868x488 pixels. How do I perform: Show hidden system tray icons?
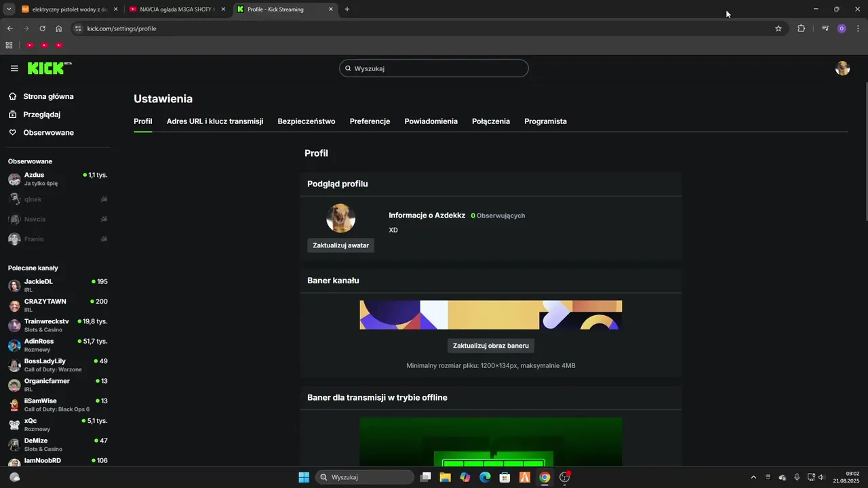(x=753, y=477)
